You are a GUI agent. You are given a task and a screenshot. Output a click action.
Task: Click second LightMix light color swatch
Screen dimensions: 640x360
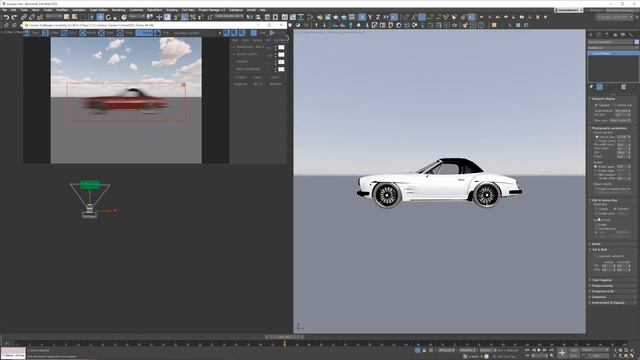tap(281, 54)
